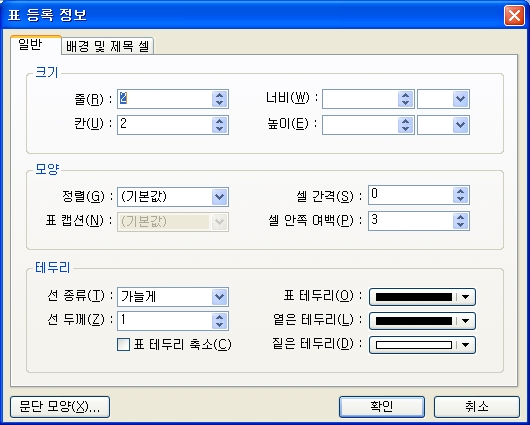Open 문단 모양(X)... paragraph settings

[60, 407]
